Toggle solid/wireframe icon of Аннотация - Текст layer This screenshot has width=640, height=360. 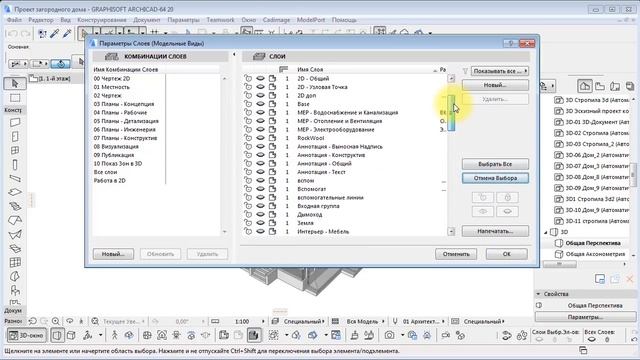(272, 172)
